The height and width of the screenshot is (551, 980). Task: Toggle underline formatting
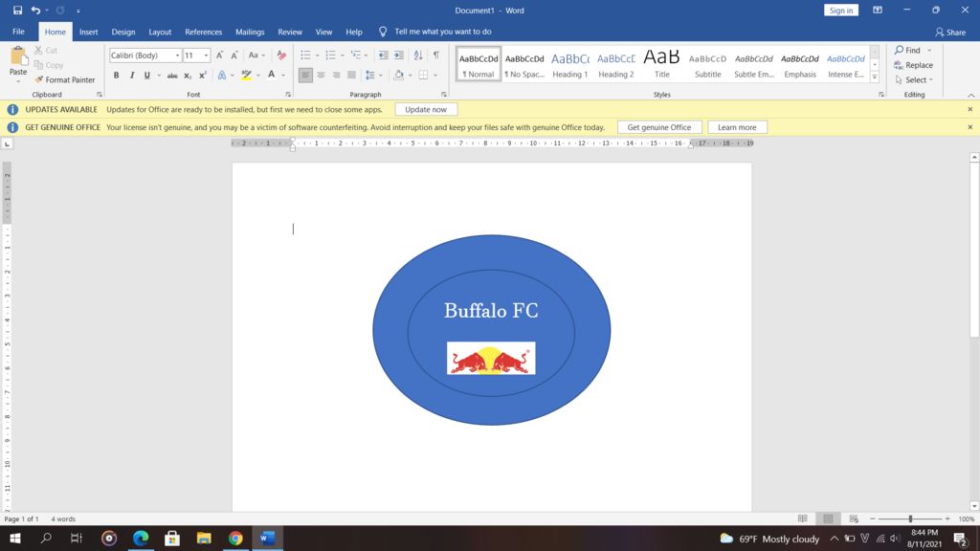[x=146, y=76]
